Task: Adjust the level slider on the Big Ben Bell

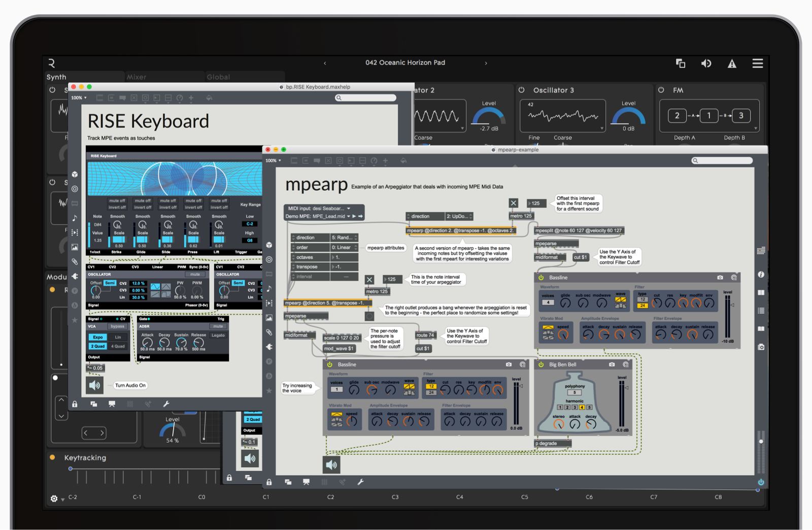Action: (622, 404)
